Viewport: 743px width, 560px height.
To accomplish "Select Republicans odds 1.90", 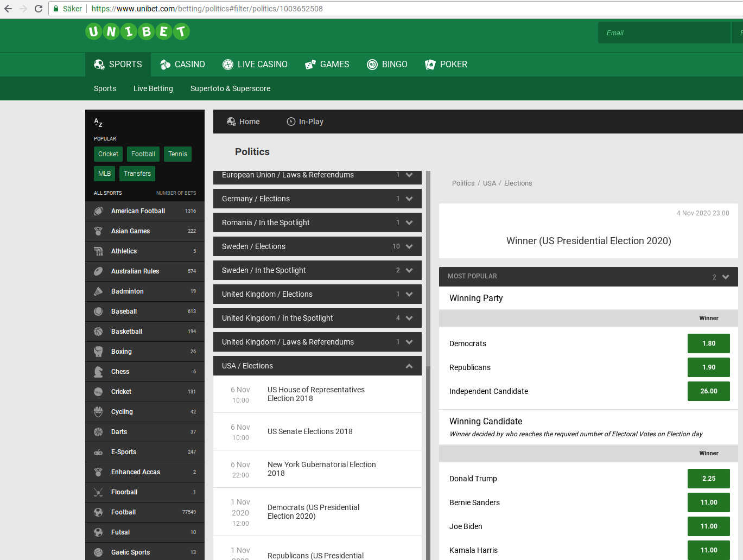I will click(x=708, y=367).
